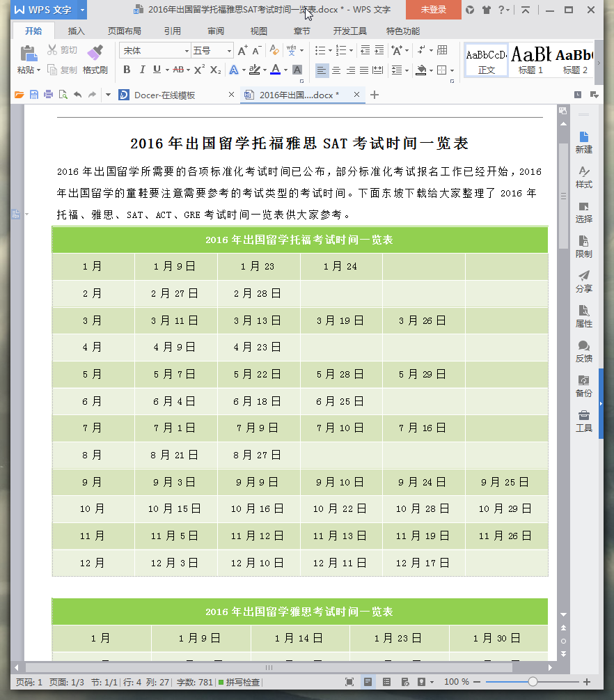Viewport: 614px width, 700px height.
Task: Toggle strikethrough AB formatting
Action: tap(178, 70)
